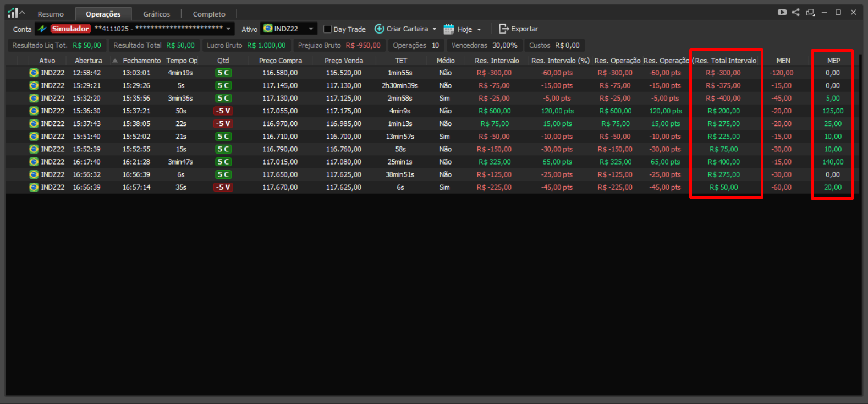Click the Exportar icon

[503, 29]
